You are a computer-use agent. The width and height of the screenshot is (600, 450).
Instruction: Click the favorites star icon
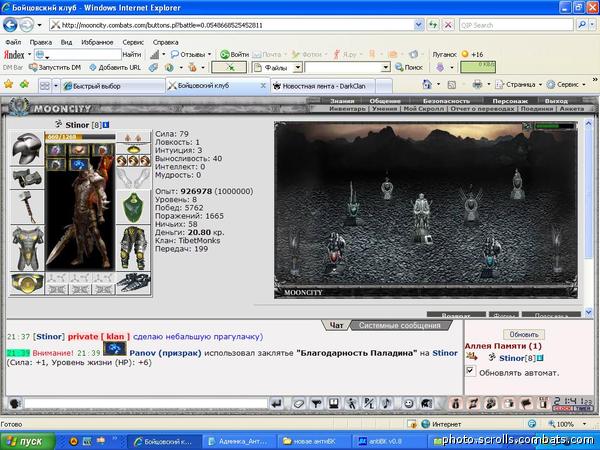tap(8, 84)
